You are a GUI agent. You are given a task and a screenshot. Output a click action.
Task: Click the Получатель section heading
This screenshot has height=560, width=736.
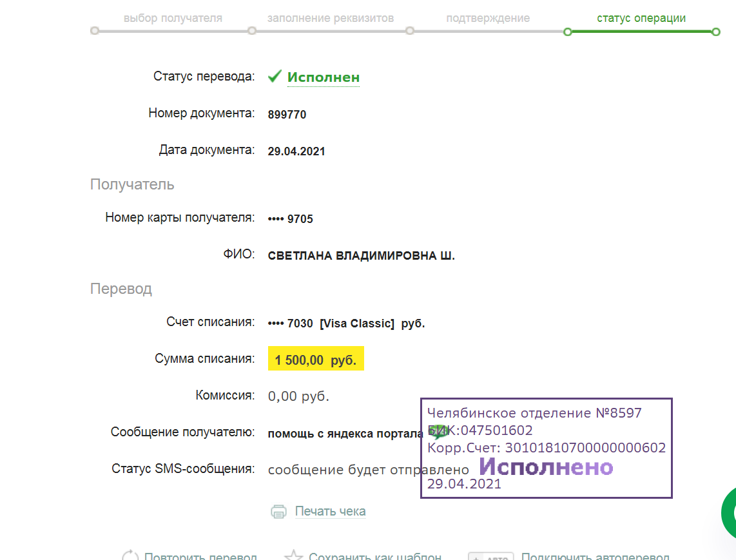tap(132, 184)
